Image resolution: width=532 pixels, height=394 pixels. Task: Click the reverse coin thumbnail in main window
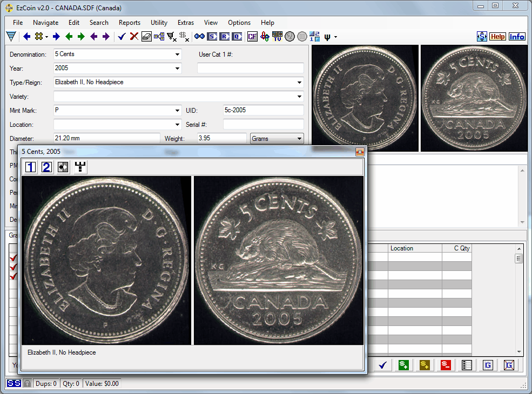[474, 98]
